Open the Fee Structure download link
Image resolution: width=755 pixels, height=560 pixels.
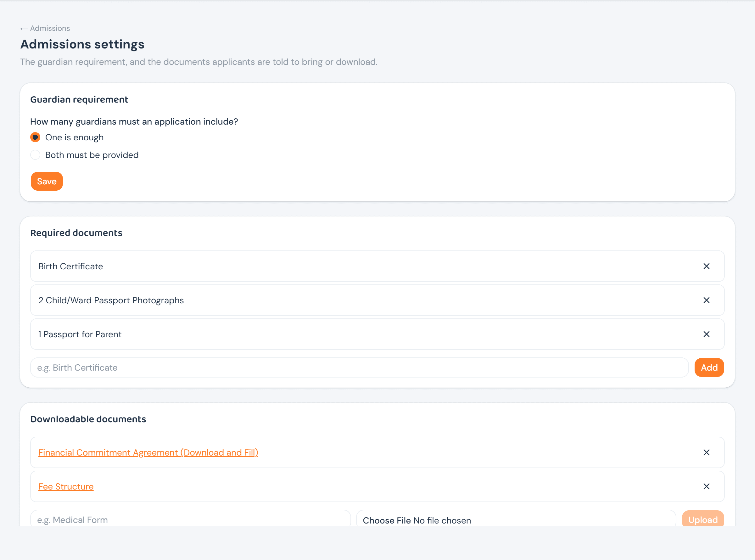click(x=66, y=486)
